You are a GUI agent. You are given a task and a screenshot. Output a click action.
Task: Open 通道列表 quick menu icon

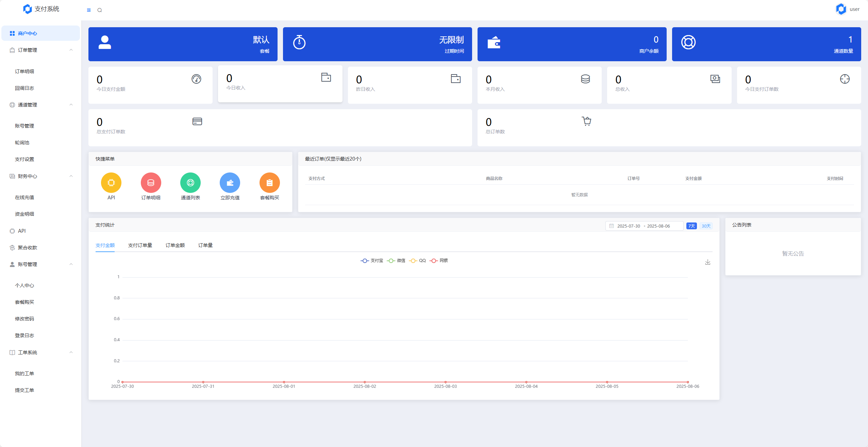(190, 183)
